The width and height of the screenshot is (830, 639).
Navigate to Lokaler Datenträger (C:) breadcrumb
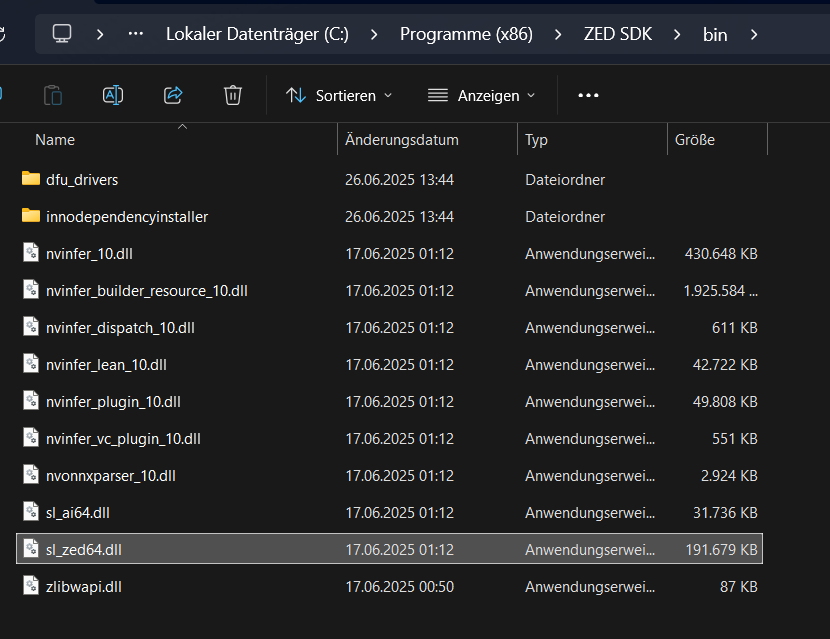[257, 34]
